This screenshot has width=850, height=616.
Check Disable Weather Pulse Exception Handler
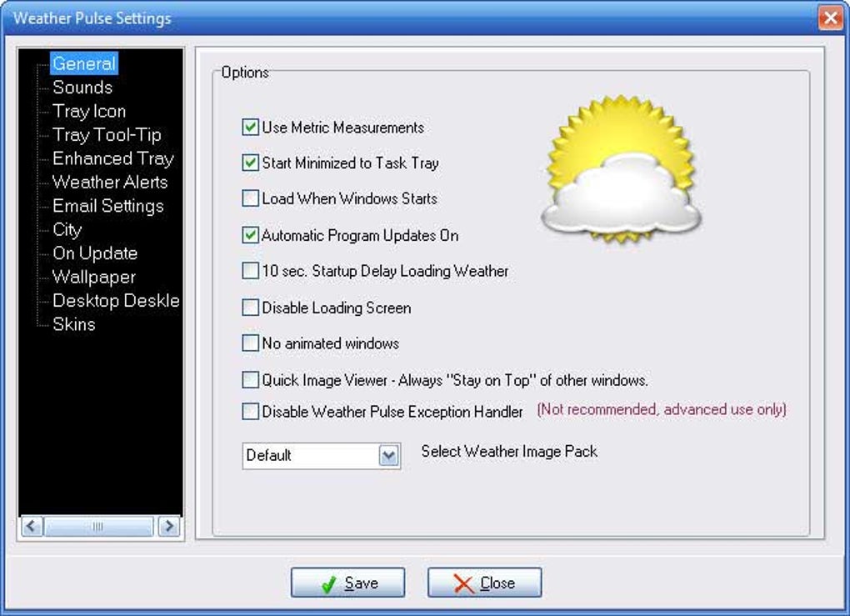point(250,412)
